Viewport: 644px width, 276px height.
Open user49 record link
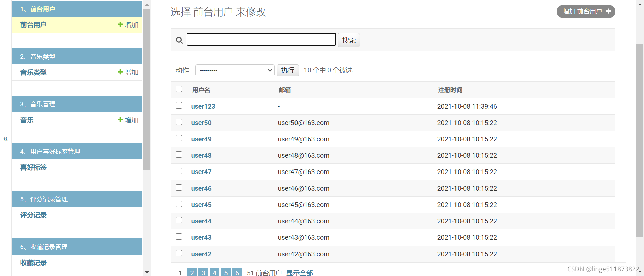201,139
